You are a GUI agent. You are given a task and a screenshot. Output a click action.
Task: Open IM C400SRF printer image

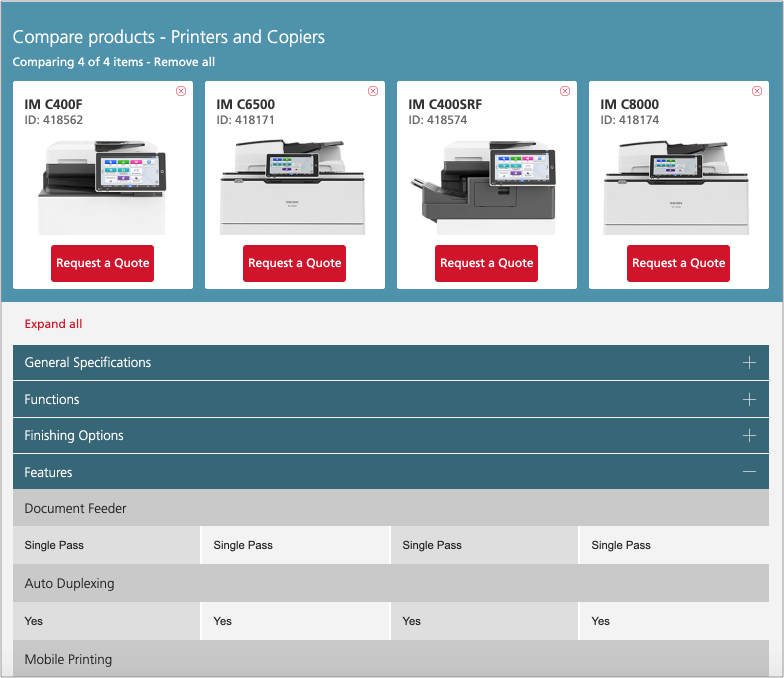(484, 187)
